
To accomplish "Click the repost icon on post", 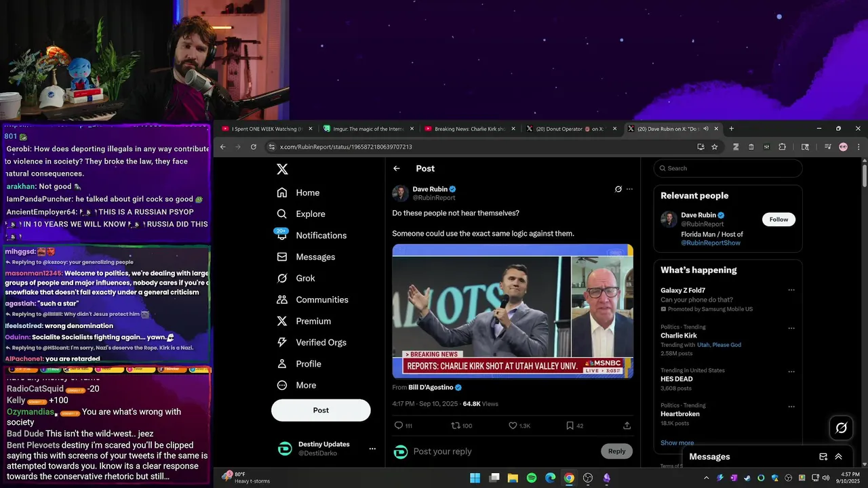I will click(x=456, y=426).
